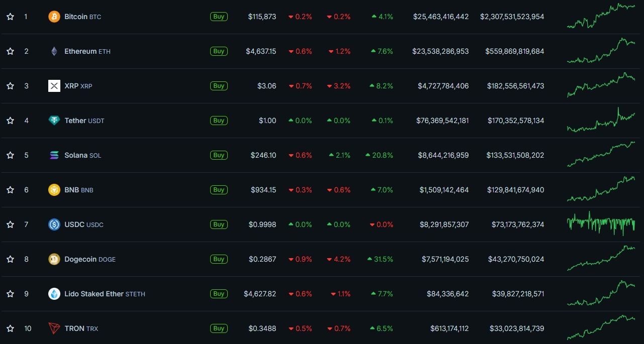Click the XRP logo icon
This screenshot has height=344, width=644.
54,86
